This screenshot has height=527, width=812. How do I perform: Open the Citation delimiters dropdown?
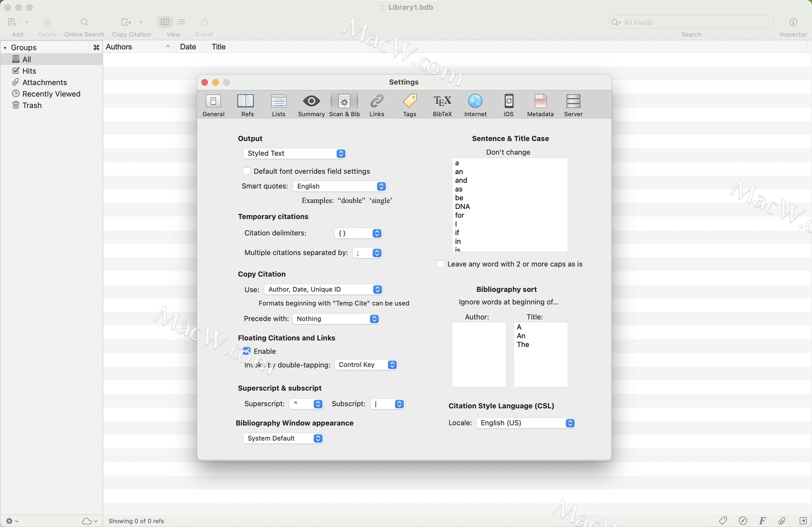point(358,233)
